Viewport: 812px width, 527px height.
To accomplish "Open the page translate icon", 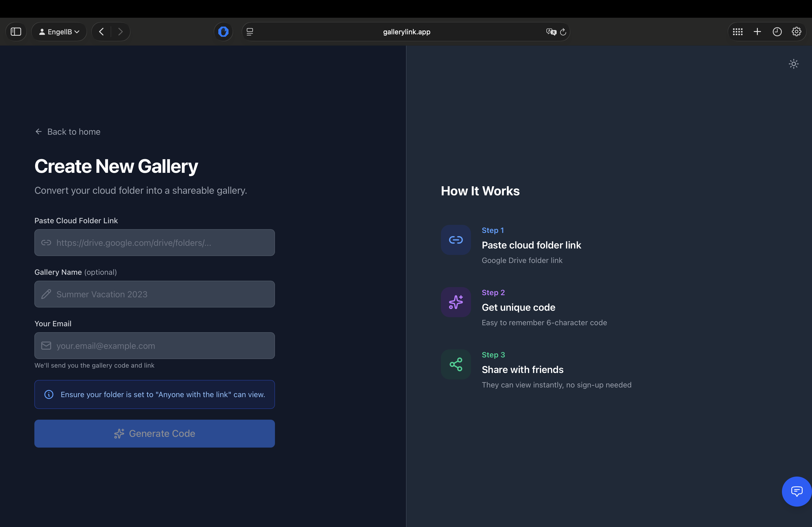I will point(551,32).
